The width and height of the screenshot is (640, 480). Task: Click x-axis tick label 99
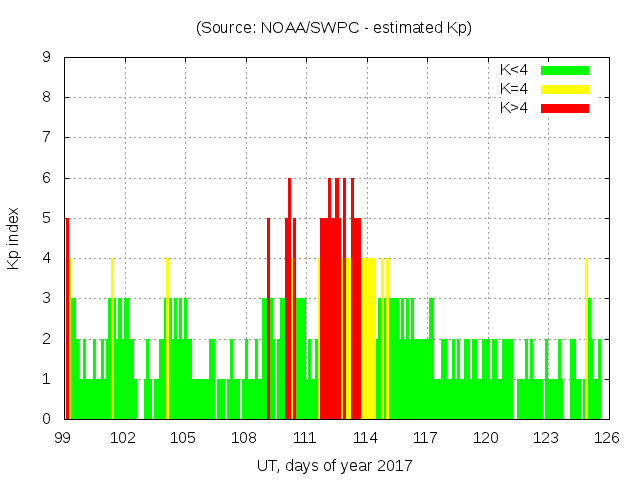[x=63, y=437]
